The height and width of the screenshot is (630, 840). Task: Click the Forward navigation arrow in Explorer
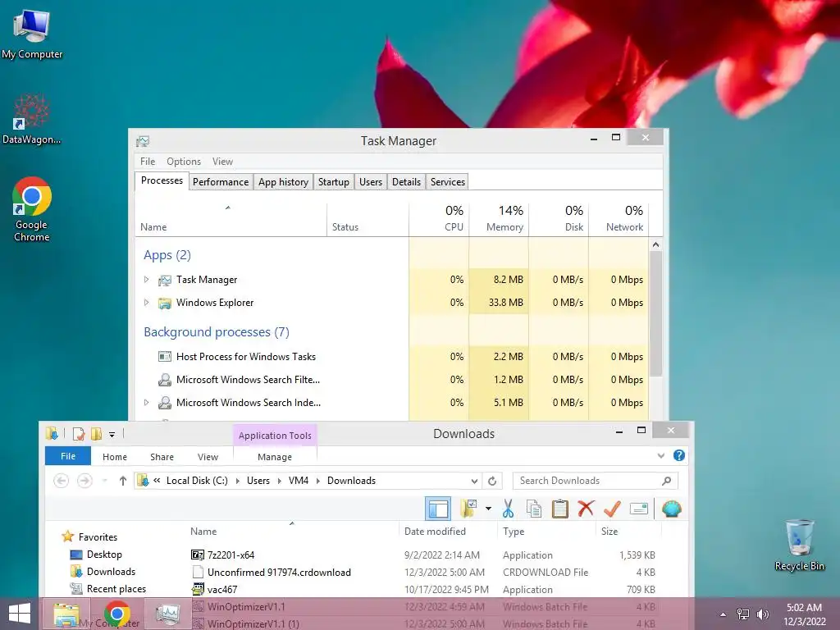tap(84, 481)
